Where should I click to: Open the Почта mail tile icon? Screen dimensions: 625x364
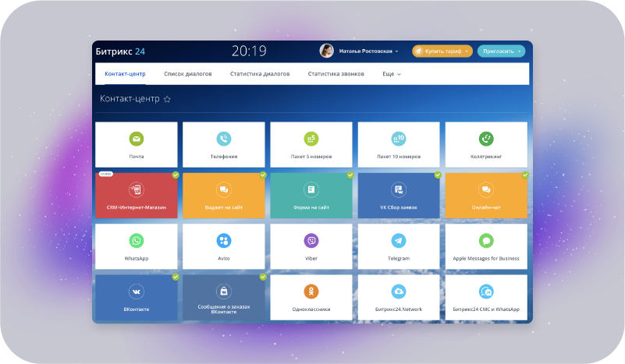(x=137, y=139)
